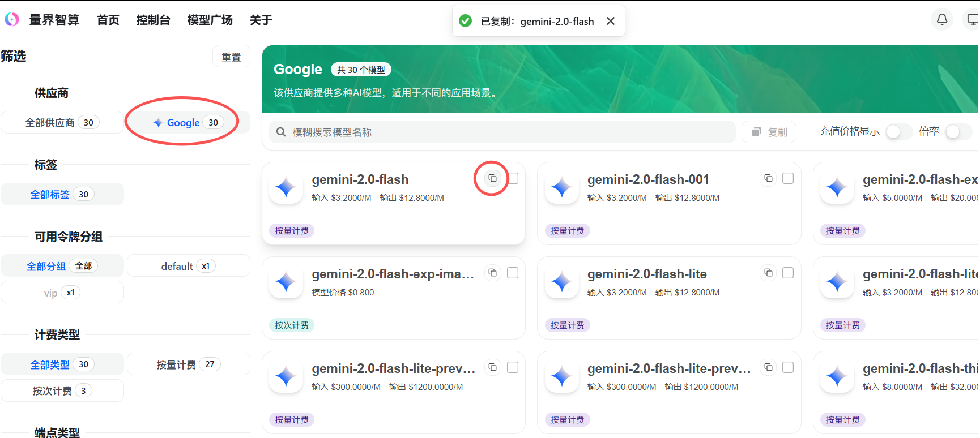The image size is (980, 438).
Task: Select the default token group
Action: point(189,266)
